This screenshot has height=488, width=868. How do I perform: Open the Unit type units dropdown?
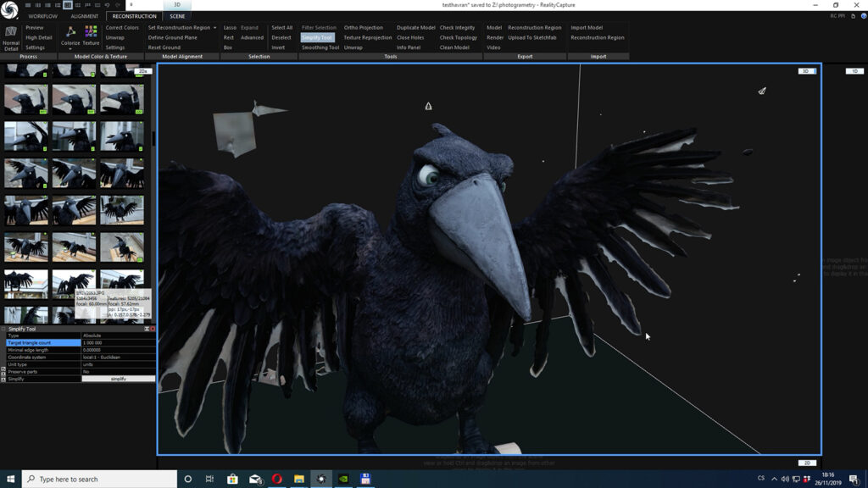coord(119,364)
